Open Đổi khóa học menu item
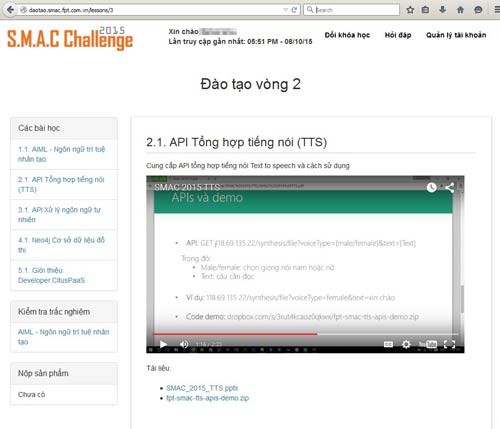The height and width of the screenshot is (429, 500). coord(347,35)
